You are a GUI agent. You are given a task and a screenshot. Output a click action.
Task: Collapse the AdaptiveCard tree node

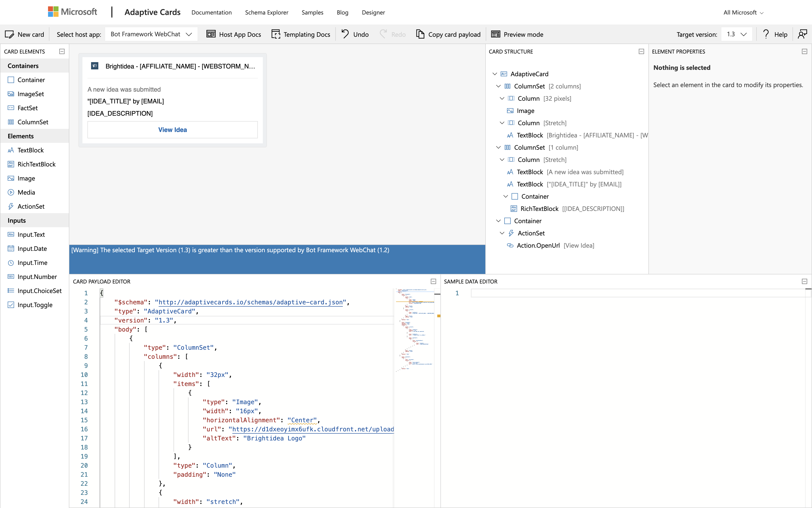495,74
